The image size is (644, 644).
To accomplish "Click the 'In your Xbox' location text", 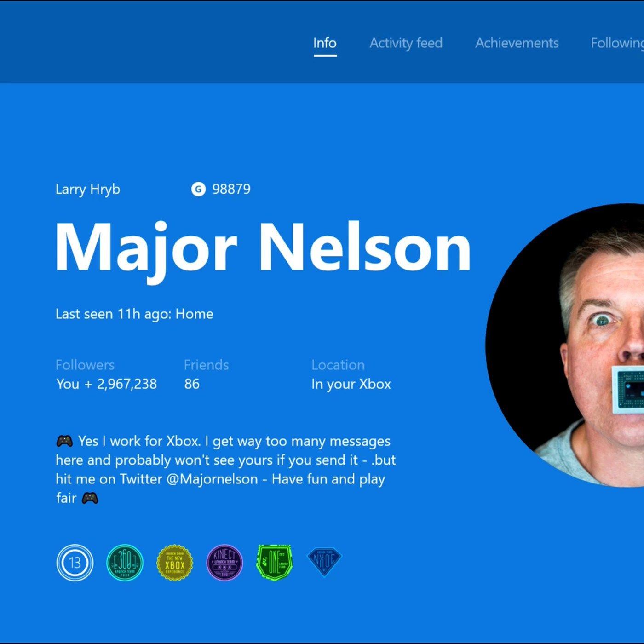I will pyautogui.click(x=351, y=384).
